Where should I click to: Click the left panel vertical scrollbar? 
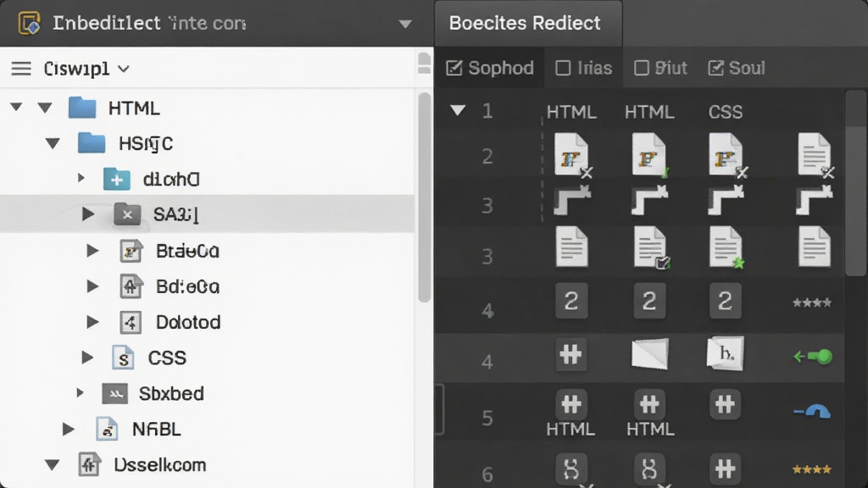point(425,197)
